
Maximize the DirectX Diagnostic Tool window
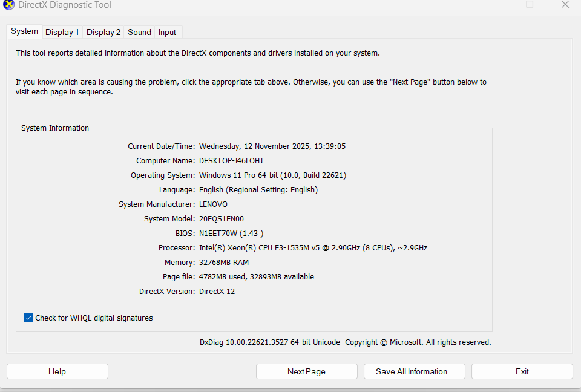point(530,5)
